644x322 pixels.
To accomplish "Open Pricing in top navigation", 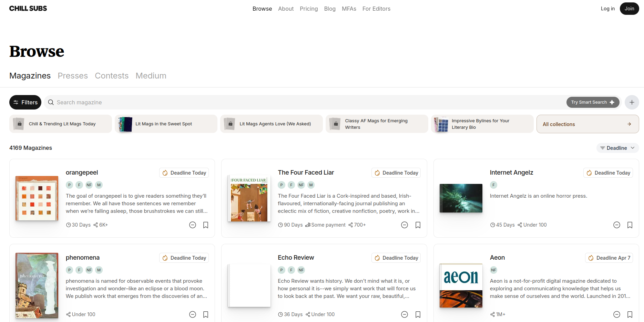I will pos(309,9).
